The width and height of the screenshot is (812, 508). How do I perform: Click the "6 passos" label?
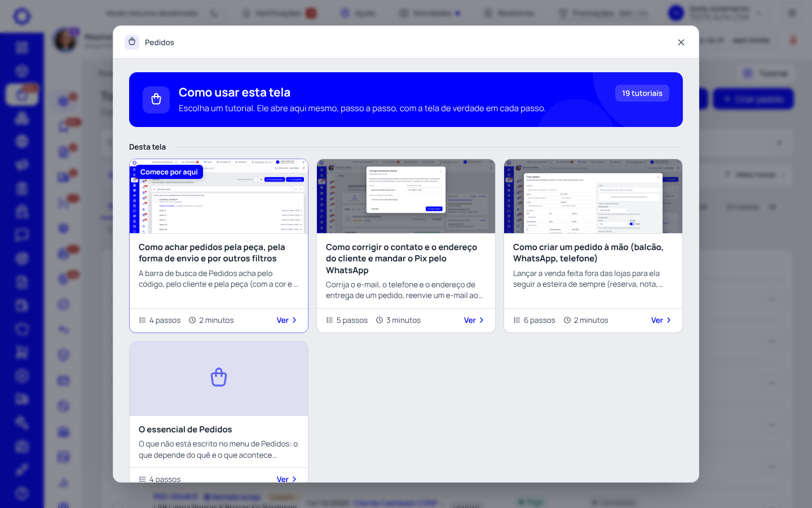click(534, 320)
